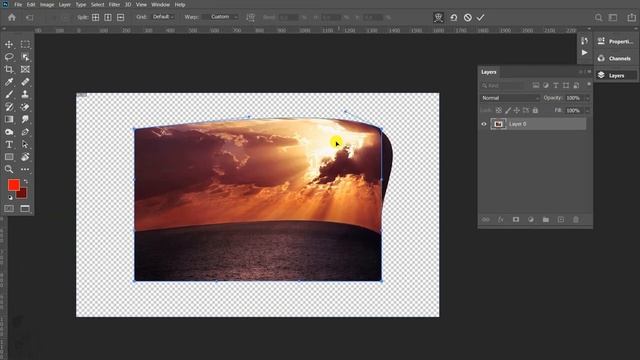Open the blend mode Normal dropdown

point(510,98)
